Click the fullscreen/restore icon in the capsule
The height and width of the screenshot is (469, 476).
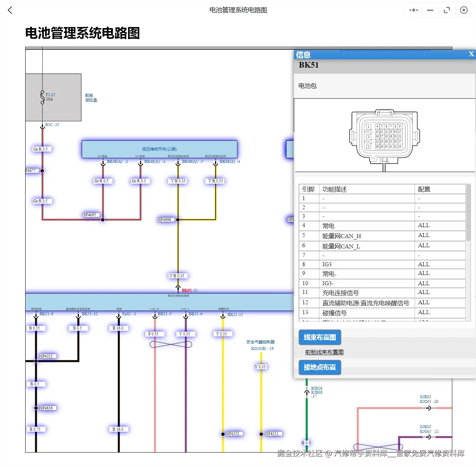[x=446, y=10]
